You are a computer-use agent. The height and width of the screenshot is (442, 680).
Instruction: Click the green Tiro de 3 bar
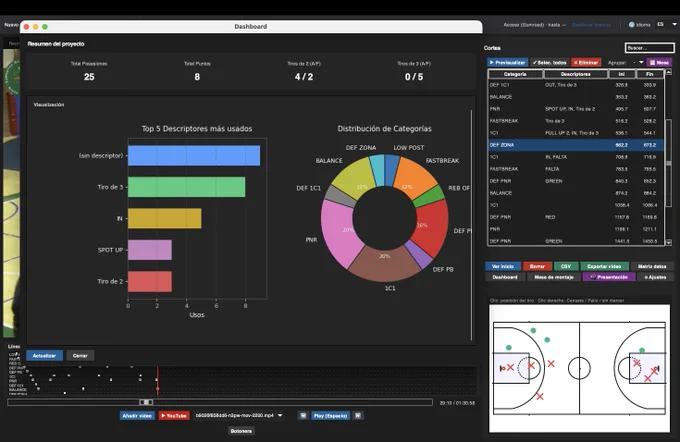186,187
